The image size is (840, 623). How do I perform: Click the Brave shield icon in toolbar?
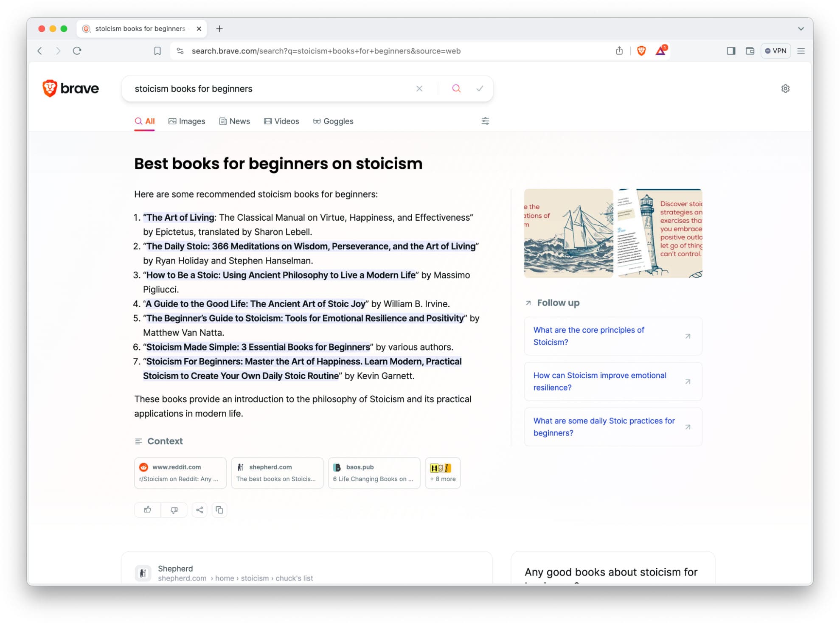point(641,51)
